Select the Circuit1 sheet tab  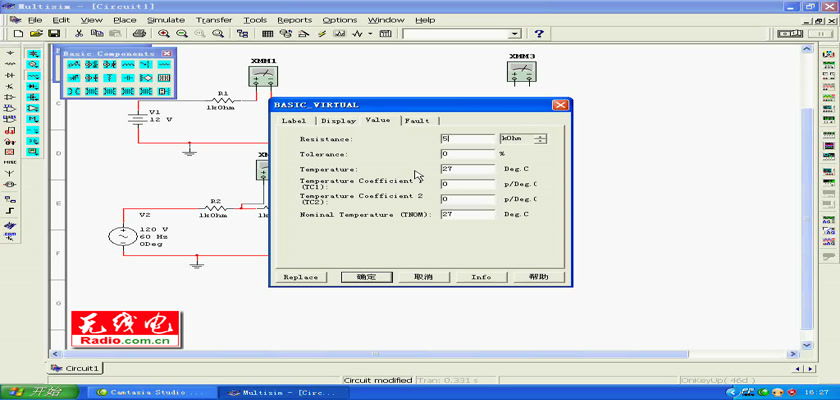click(75, 368)
